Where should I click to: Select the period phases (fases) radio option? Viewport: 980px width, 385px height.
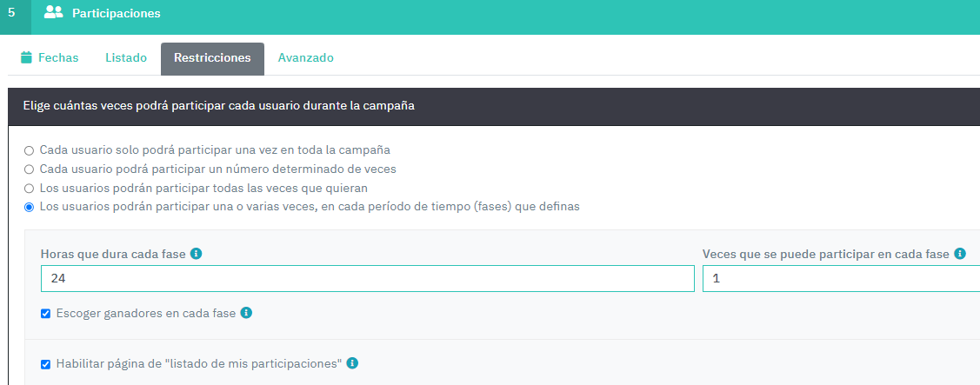pos(29,207)
